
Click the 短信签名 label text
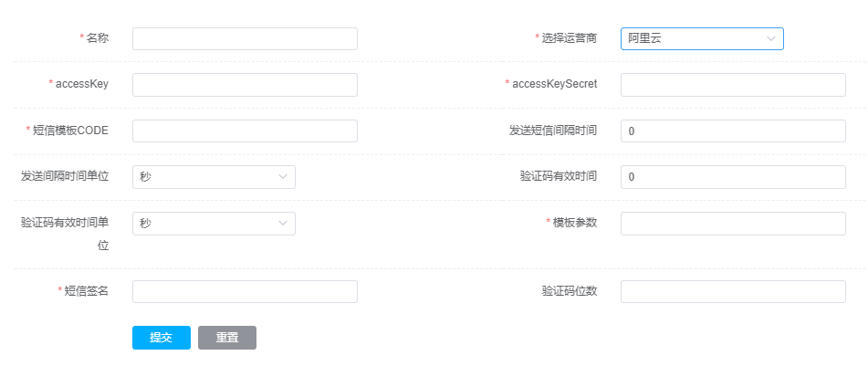(87, 291)
